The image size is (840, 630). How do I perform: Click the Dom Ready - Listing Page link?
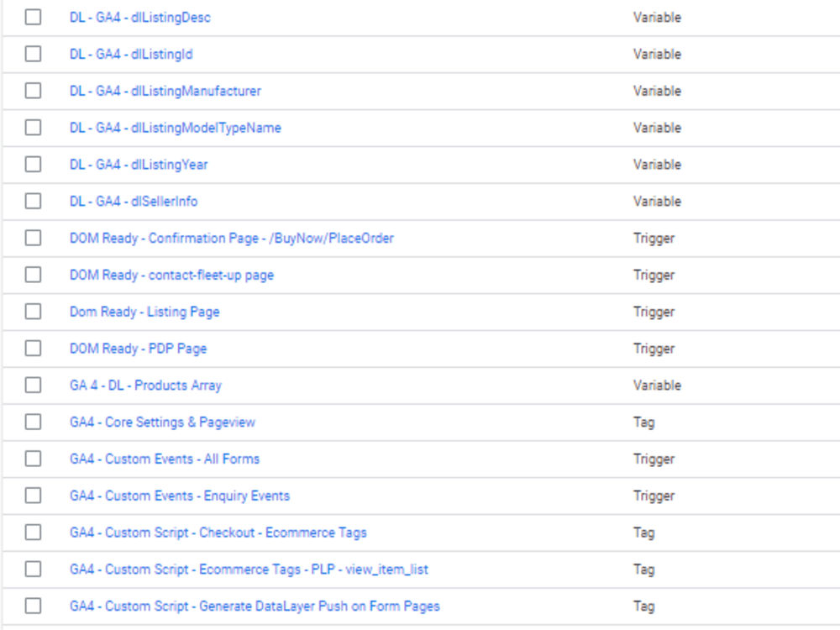144,312
